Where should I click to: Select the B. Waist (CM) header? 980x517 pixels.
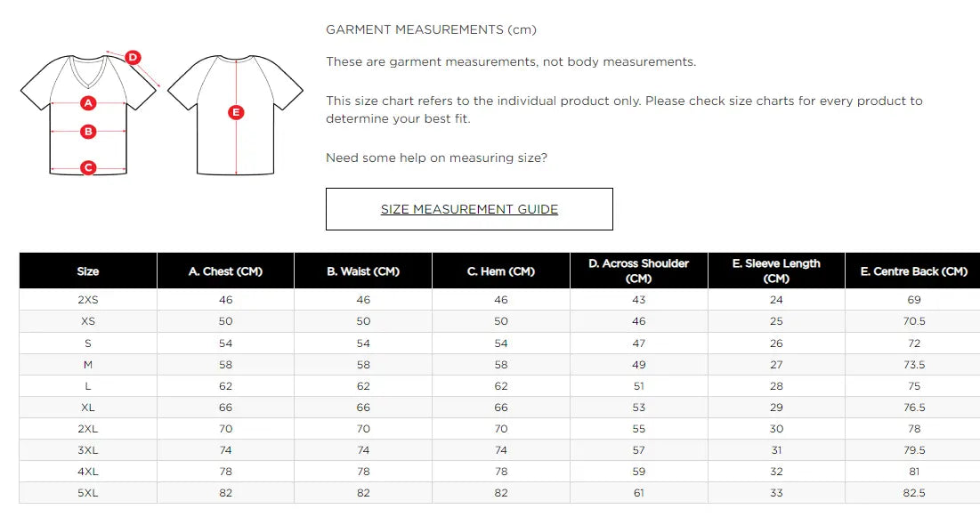[363, 271]
